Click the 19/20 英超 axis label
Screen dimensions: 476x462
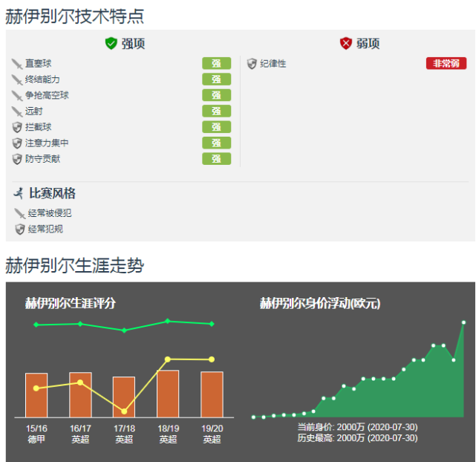pyautogui.click(x=212, y=434)
